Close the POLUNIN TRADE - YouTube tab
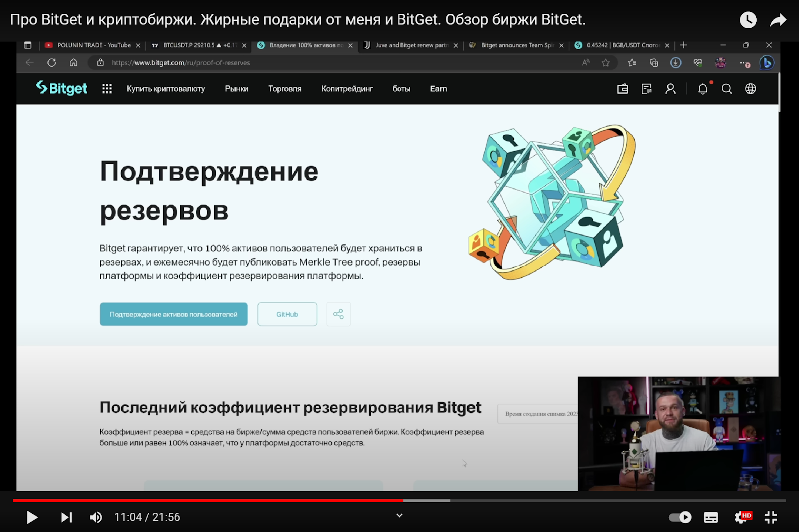 (138, 45)
